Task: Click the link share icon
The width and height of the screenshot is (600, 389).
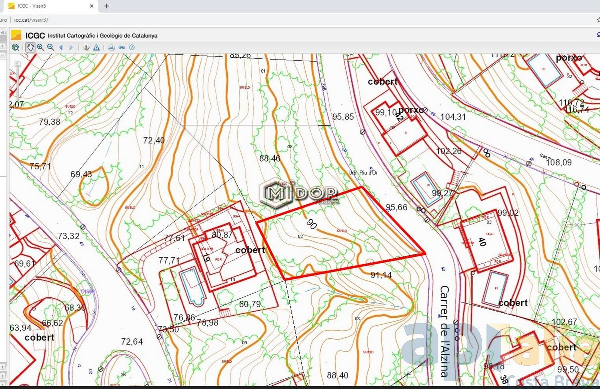Action: tap(122, 47)
